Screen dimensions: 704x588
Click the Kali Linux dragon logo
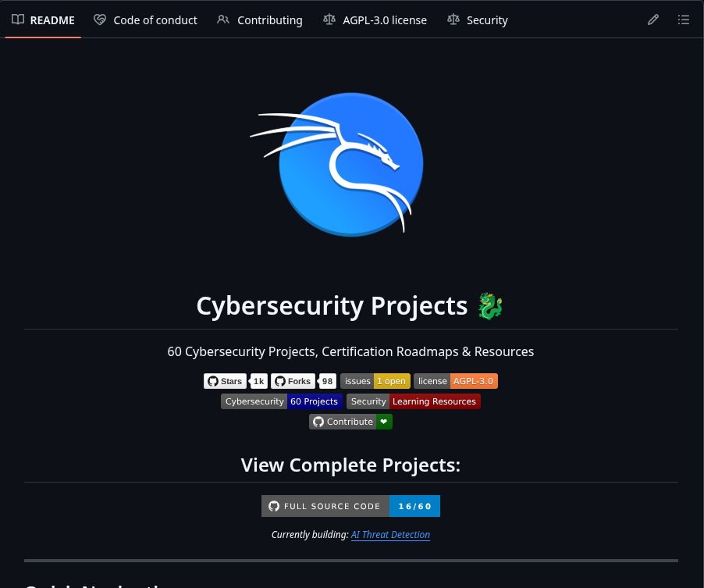click(x=350, y=164)
